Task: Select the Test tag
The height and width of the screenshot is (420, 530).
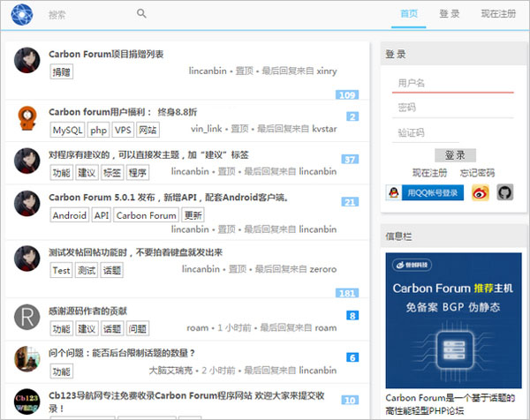Action: point(61,270)
